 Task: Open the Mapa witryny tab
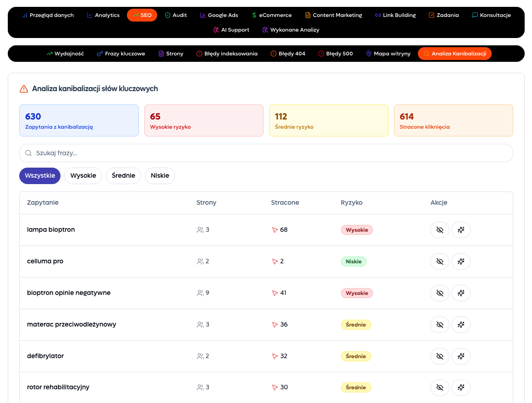(x=388, y=54)
